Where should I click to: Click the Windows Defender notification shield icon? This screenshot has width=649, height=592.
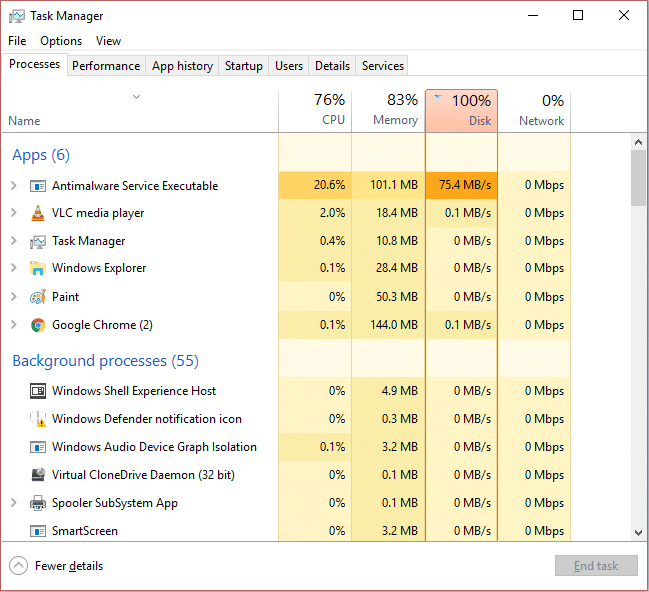click(38, 419)
